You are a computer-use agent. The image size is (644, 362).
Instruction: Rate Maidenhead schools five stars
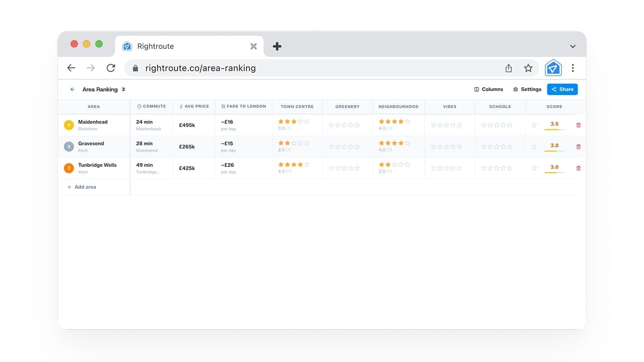pyautogui.click(x=510, y=125)
